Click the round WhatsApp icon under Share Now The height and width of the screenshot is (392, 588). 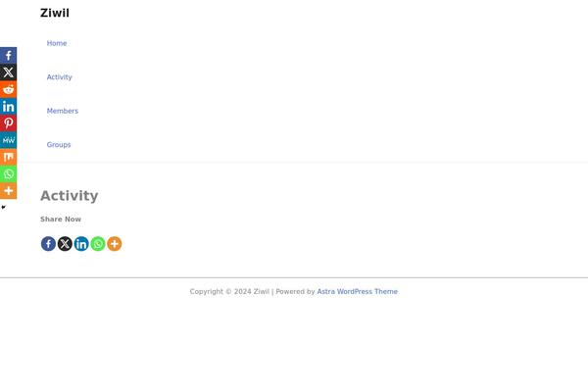click(x=98, y=244)
